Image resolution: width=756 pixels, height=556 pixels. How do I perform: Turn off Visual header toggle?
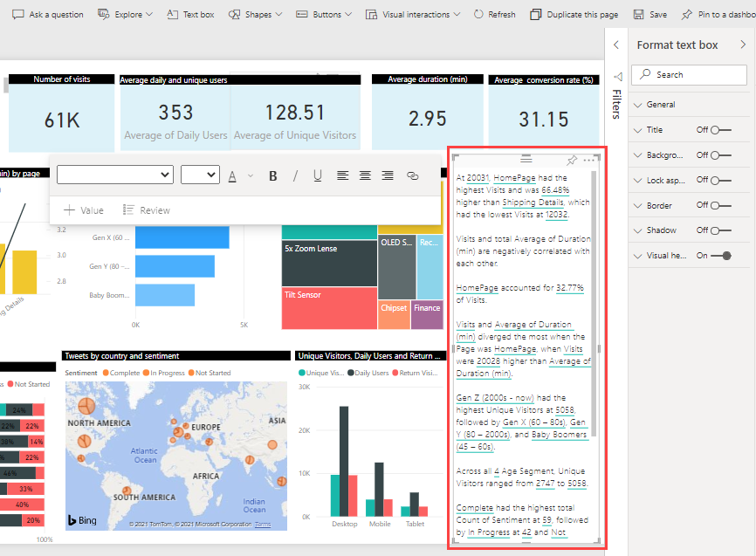coord(721,256)
